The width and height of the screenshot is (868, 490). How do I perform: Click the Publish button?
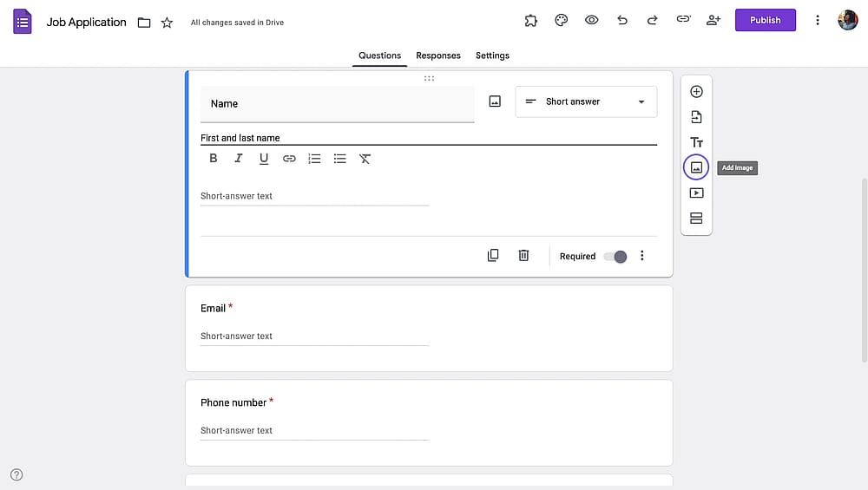(x=765, y=20)
